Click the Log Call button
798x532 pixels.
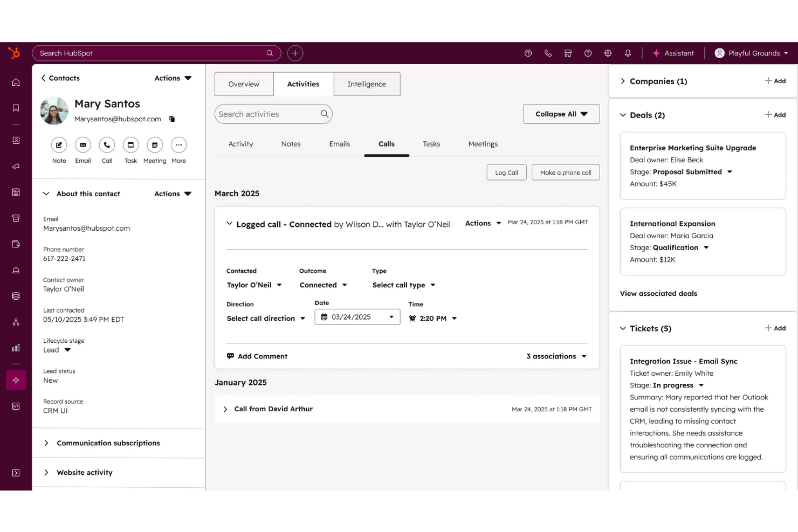click(506, 172)
